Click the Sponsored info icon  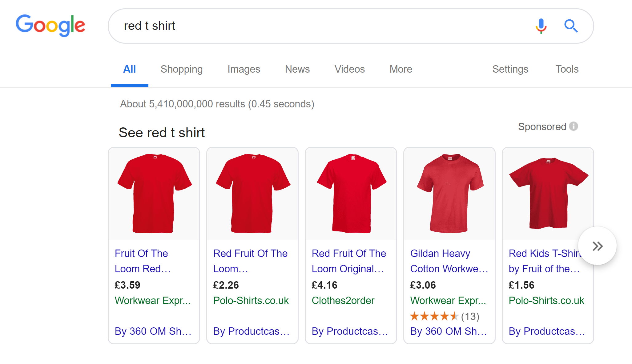[573, 126]
